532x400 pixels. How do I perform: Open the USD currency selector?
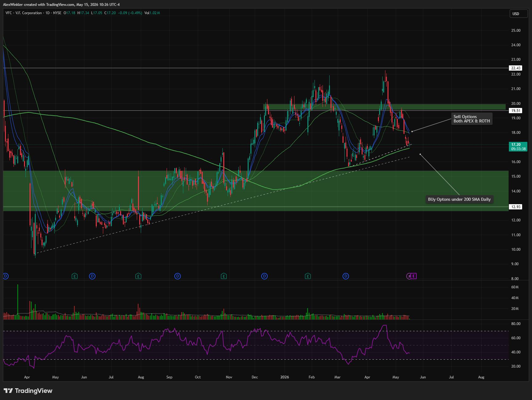(518, 14)
